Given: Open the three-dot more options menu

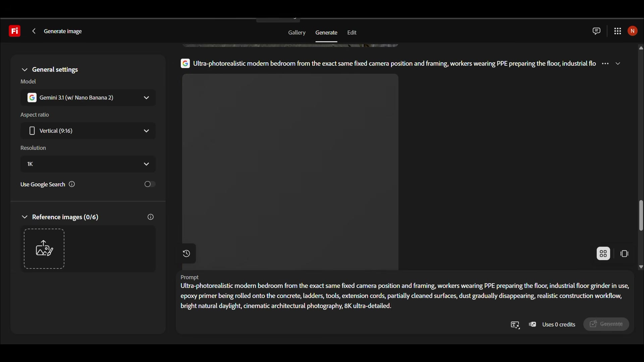Looking at the screenshot, I should [x=605, y=64].
